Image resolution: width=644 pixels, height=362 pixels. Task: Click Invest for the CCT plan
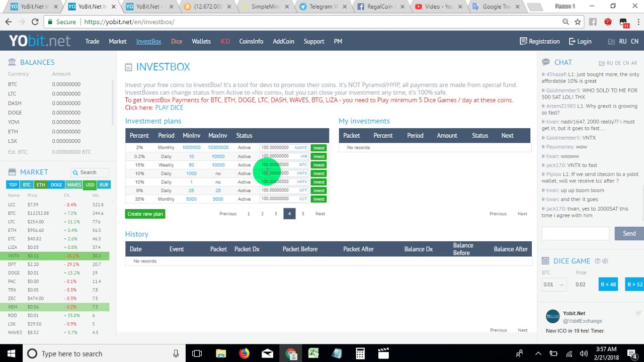click(x=319, y=199)
